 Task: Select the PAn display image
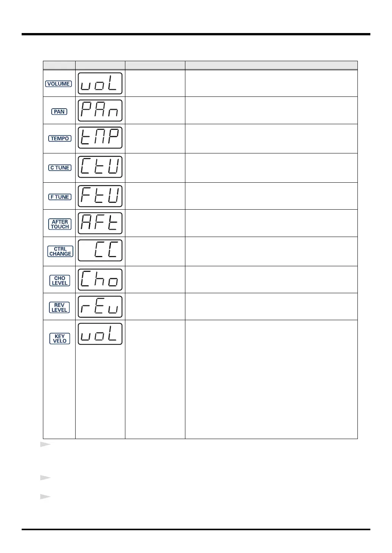[x=100, y=111]
